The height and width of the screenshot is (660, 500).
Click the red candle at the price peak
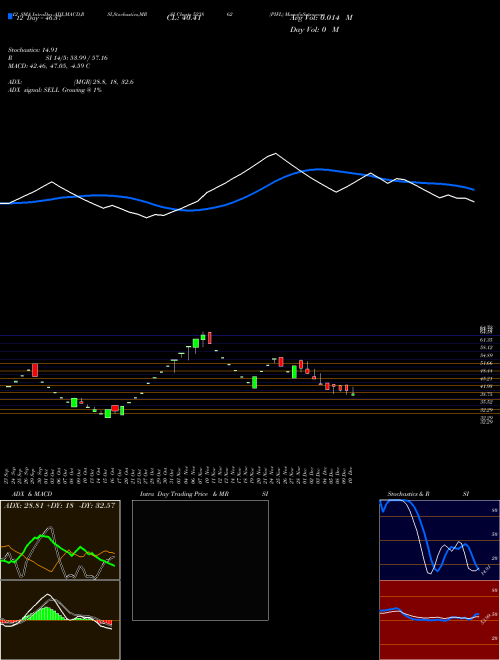(210, 338)
